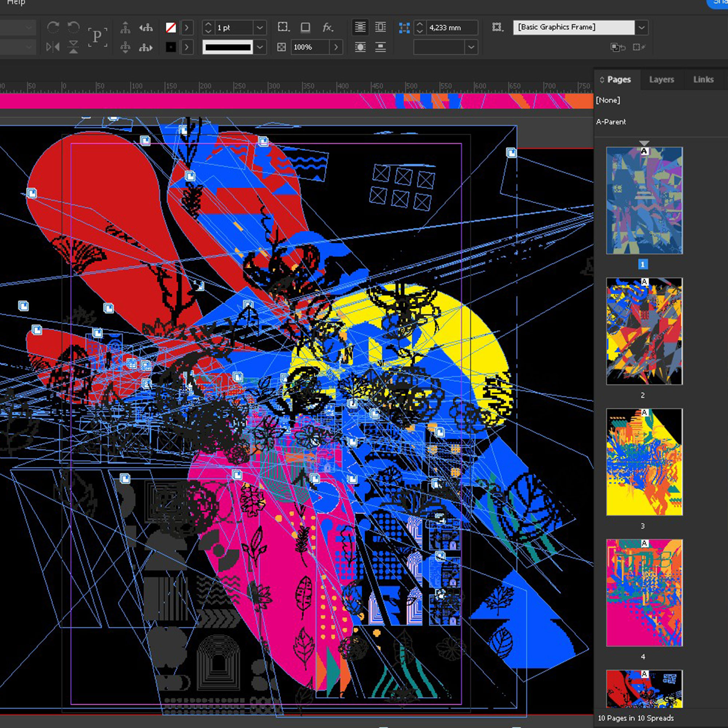Enable No text wrap option

(360, 28)
